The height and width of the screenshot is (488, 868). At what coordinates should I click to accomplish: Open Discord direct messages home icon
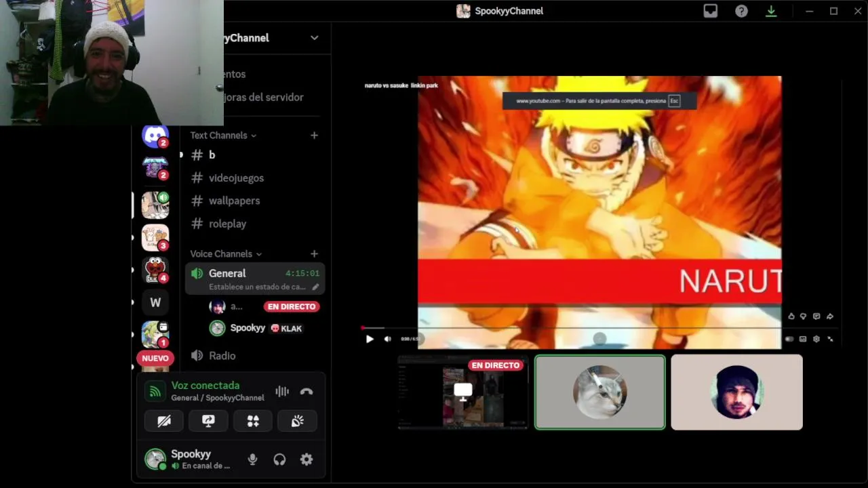pyautogui.click(x=155, y=136)
